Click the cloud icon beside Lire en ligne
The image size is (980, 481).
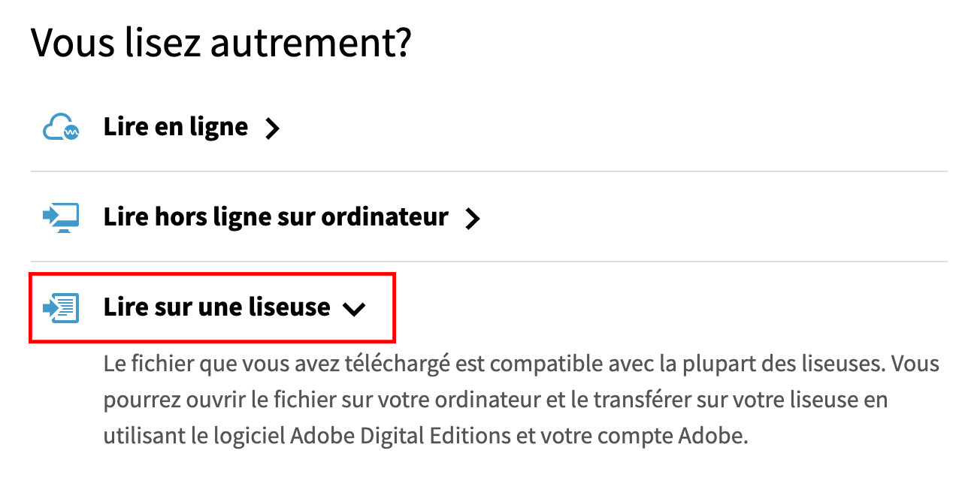click(x=60, y=128)
